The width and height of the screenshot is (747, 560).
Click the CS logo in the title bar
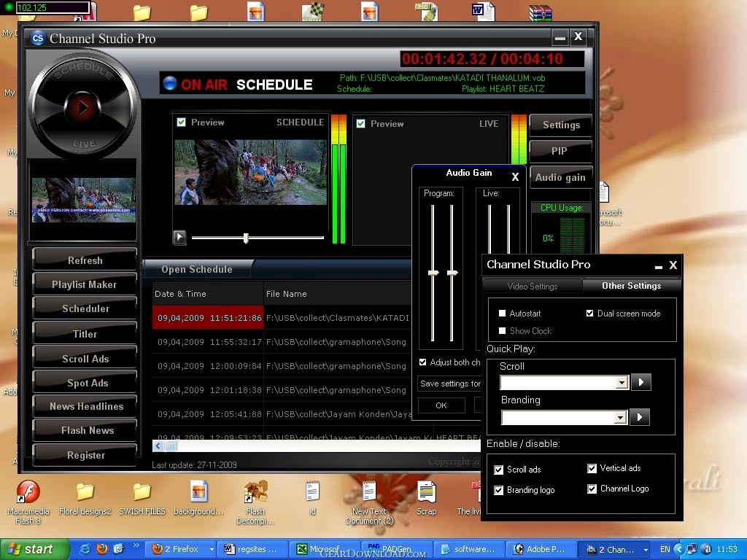pos(38,38)
